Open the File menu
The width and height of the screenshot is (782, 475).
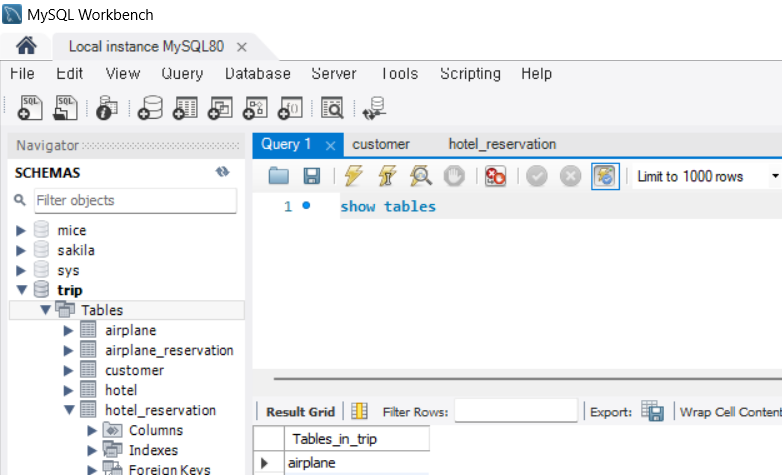pyautogui.click(x=22, y=74)
